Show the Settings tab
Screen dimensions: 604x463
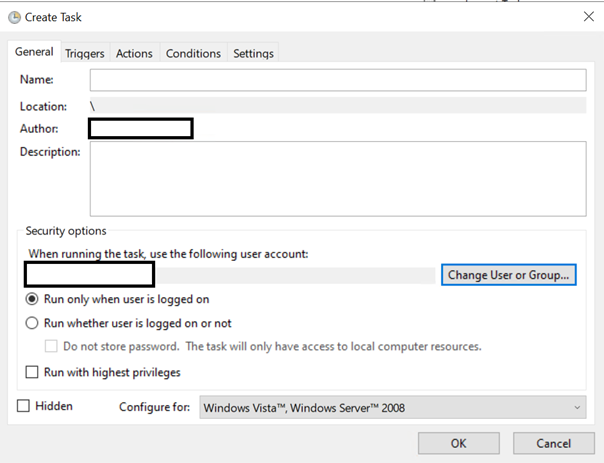pos(253,53)
